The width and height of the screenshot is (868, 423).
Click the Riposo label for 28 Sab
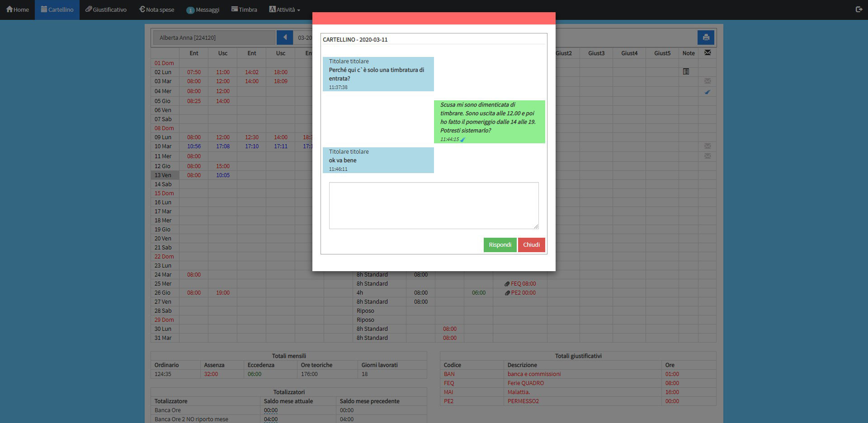coord(365,310)
